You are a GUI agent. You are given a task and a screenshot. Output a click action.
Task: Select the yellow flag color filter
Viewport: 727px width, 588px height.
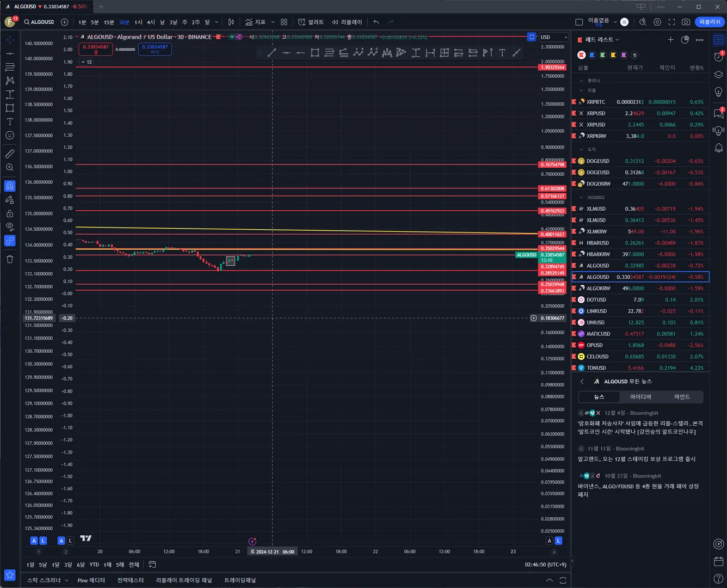(x=613, y=55)
